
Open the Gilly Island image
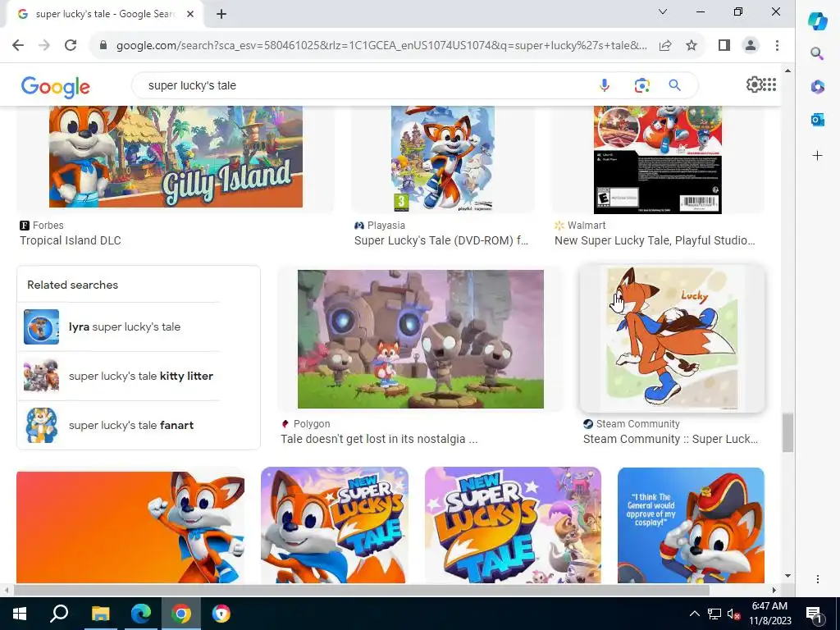pyautogui.click(x=176, y=157)
